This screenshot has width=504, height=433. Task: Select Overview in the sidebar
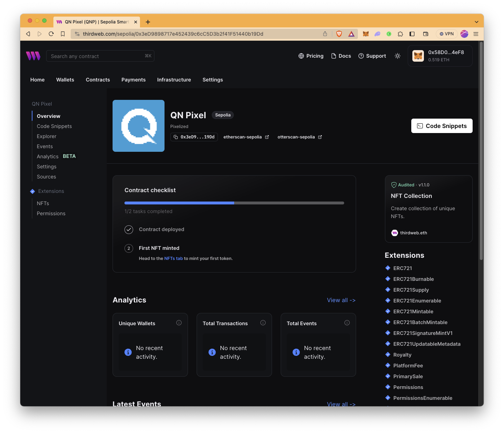point(48,116)
